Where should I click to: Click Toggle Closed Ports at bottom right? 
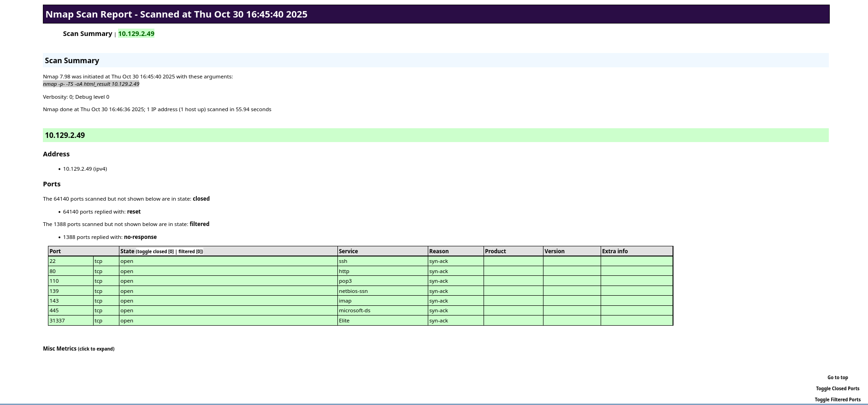coord(837,388)
